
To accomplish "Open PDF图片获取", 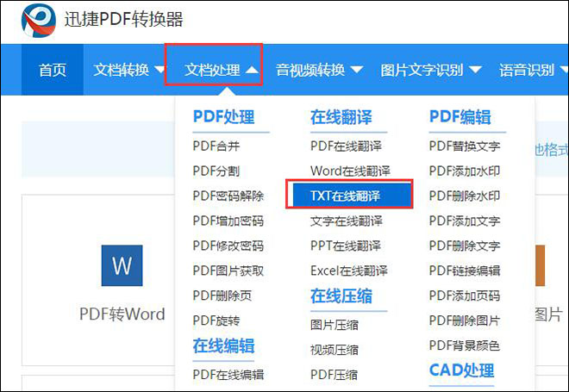I will click(x=228, y=271).
